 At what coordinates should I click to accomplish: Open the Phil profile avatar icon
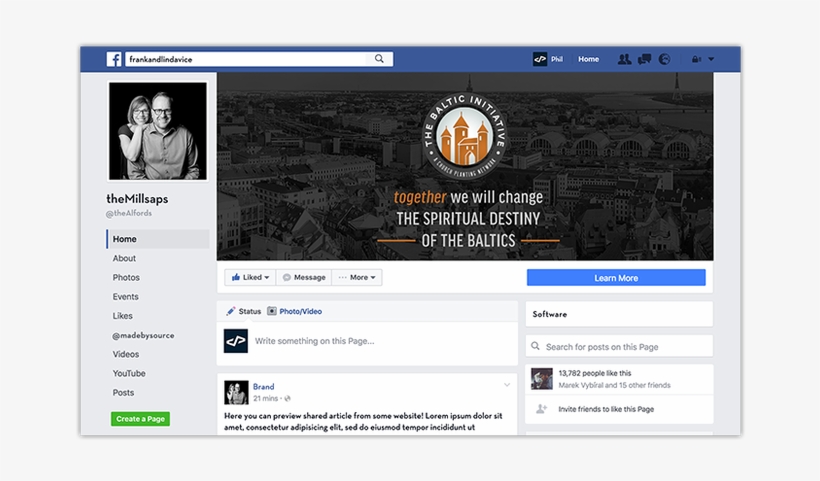540,59
